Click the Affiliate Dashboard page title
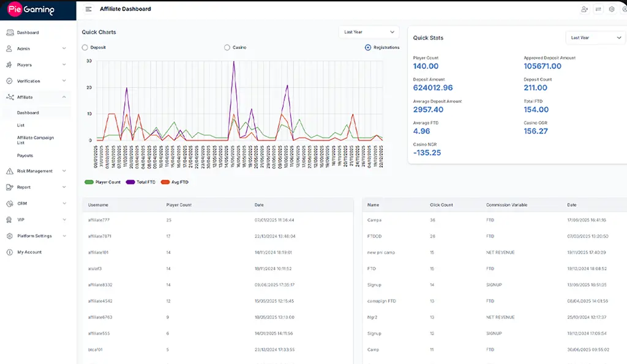Viewport: 627px width, 364px height. coord(125,9)
